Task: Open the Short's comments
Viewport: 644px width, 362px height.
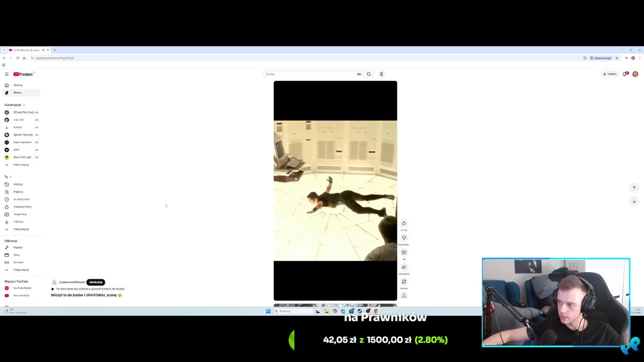Action: 404,252
